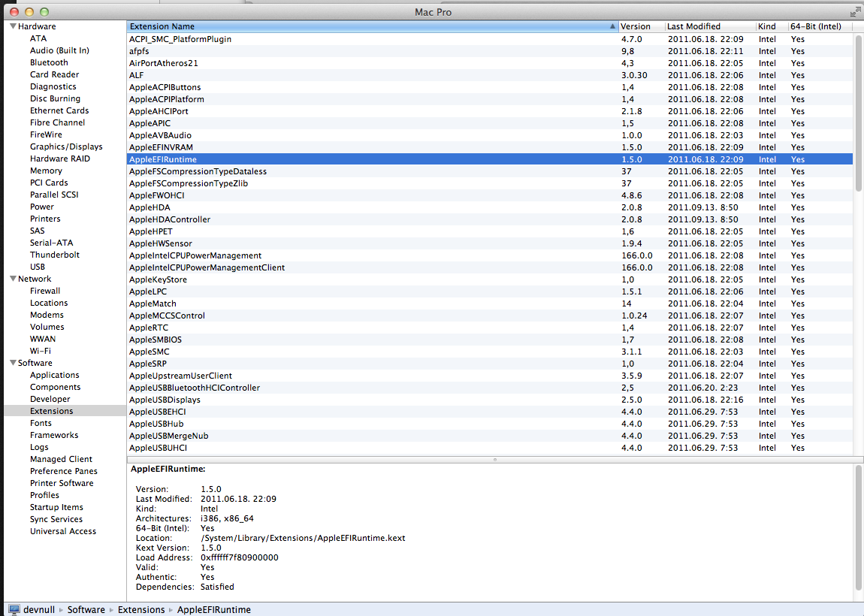The height and width of the screenshot is (616, 864).
Task: Click the details pane vertical scrollbar
Action: pyautogui.click(x=859, y=528)
